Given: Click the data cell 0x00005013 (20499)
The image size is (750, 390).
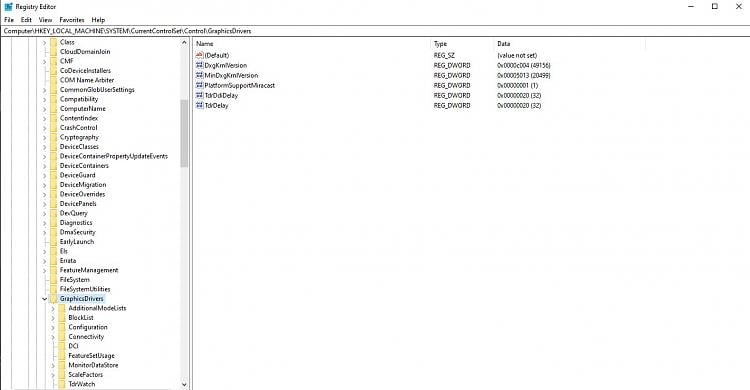Looking at the screenshot, I should click(x=524, y=75).
